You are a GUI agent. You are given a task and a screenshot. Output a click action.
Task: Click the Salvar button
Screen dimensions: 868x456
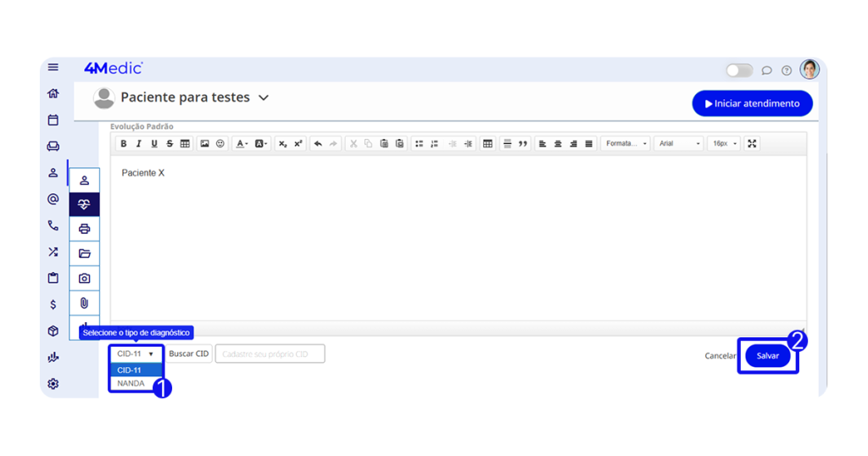(x=767, y=356)
